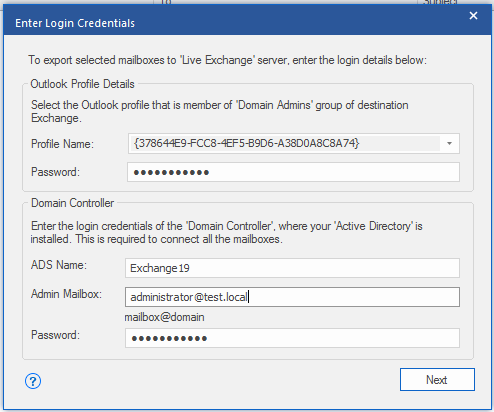
Task: Click the 'To export selected mailboxes' instruction text
Action: [227, 60]
